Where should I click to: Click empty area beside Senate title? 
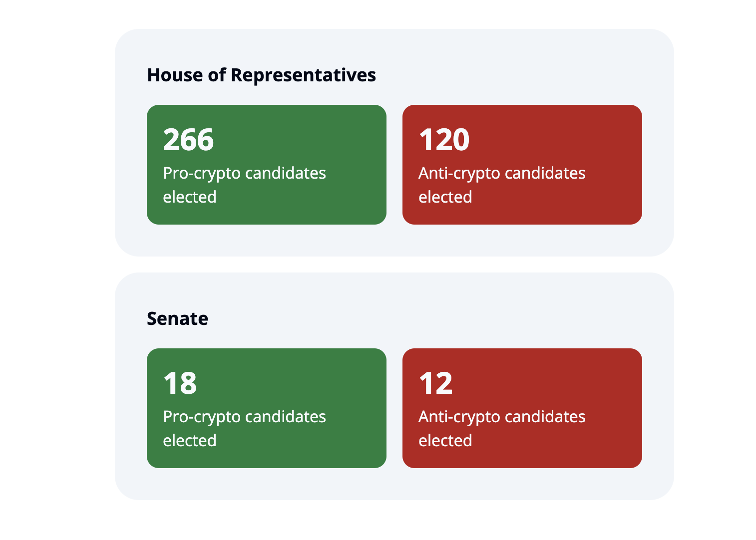pyautogui.click(x=424, y=318)
